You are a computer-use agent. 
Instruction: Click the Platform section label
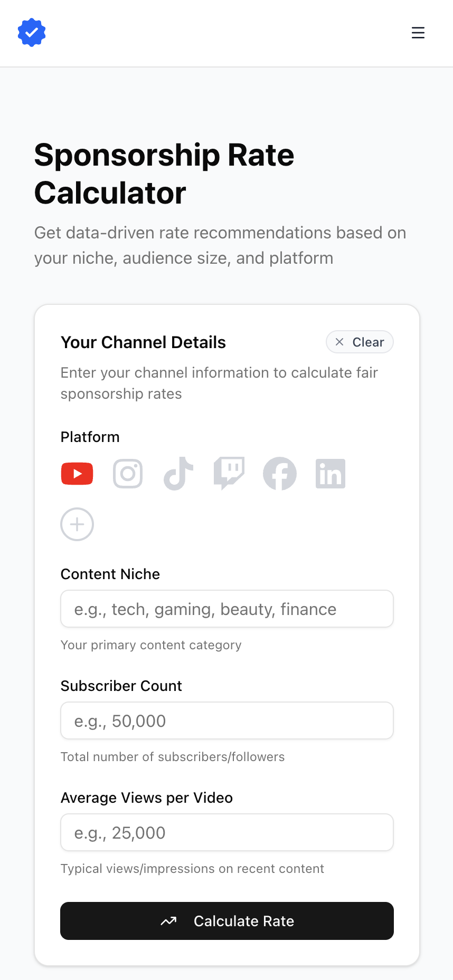point(90,437)
